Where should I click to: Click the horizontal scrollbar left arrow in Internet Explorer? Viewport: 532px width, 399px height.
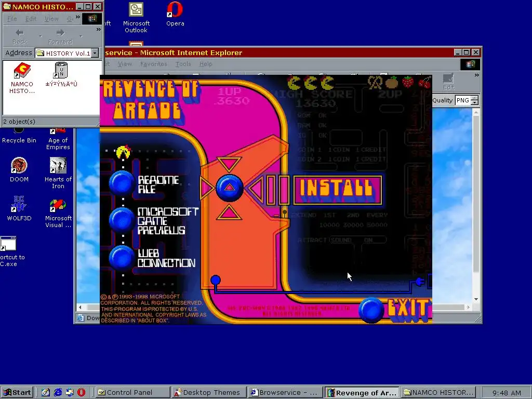[80, 307]
